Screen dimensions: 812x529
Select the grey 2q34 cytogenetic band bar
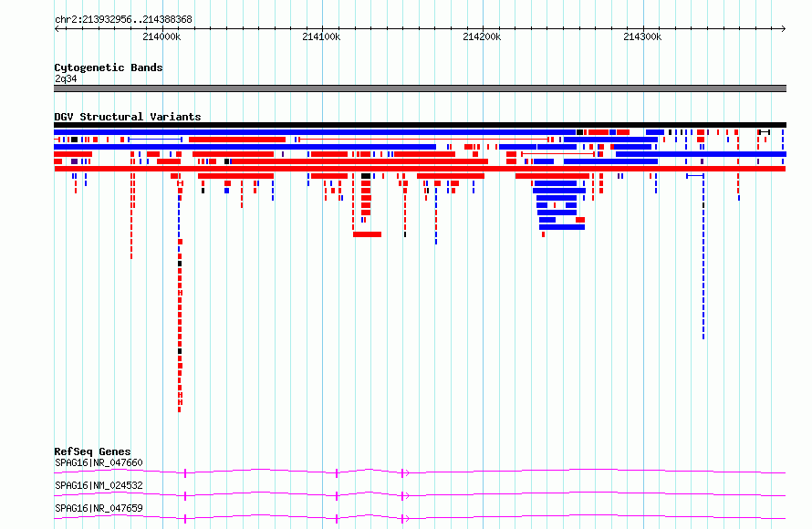(420, 88)
